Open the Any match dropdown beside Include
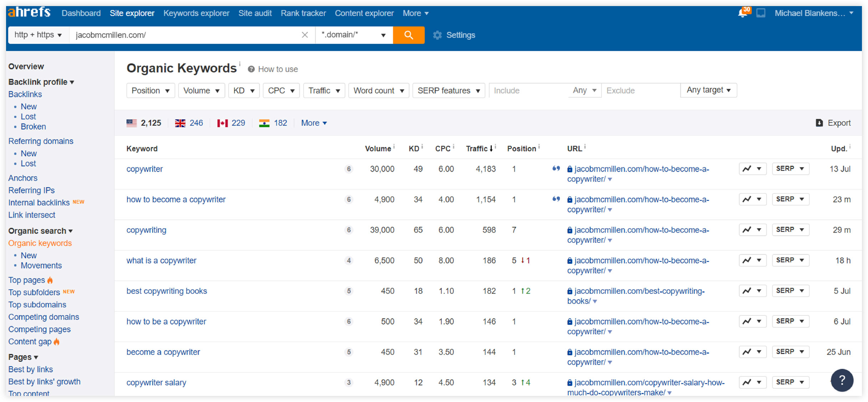This screenshot has height=402, width=868. coord(584,90)
